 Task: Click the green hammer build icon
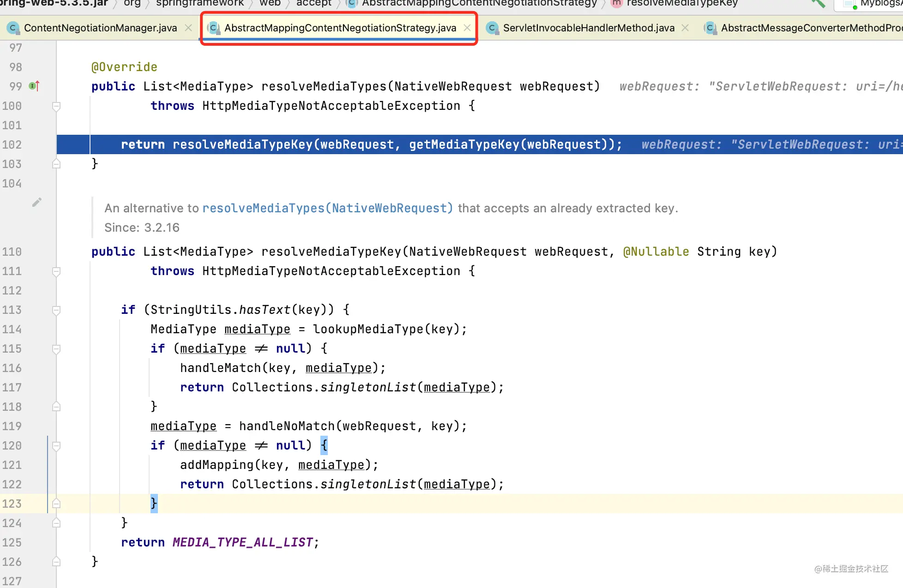click(818, 4)
